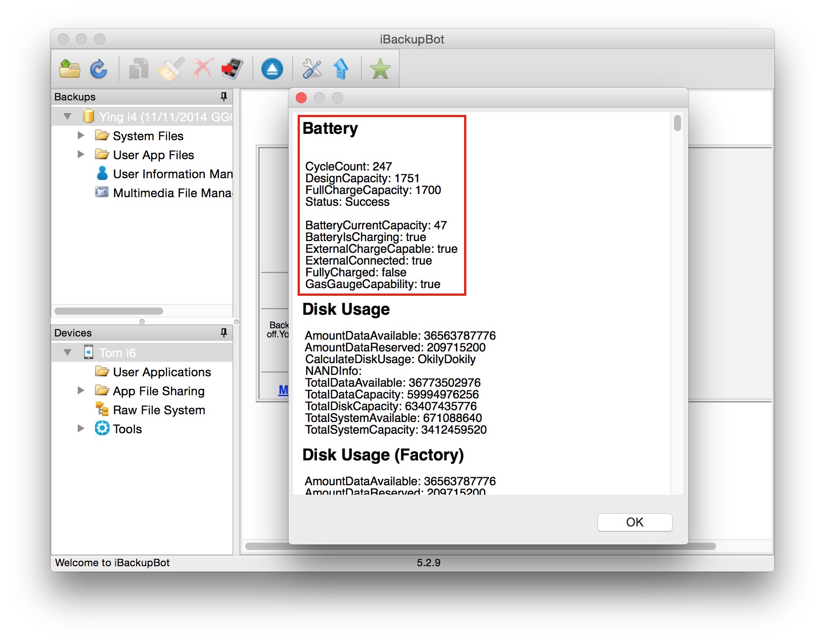Open the wrench and screwdriver preferences icon

pos(312,69)
